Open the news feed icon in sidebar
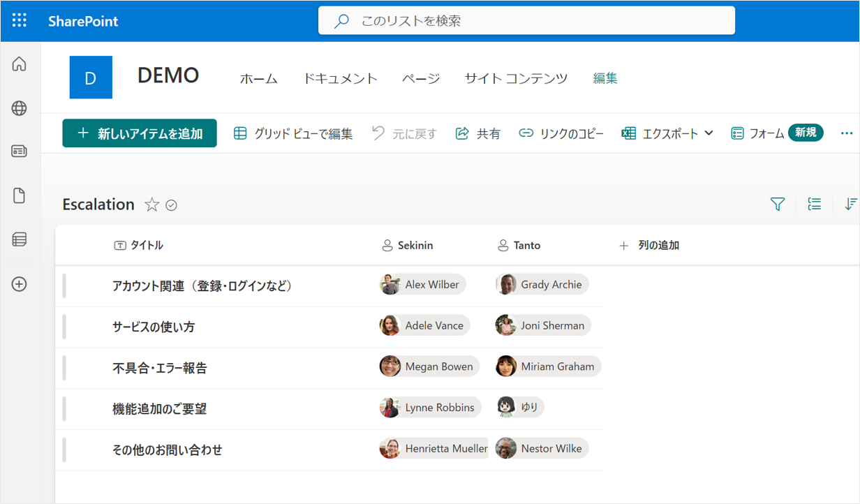This screenshot has width=860, height=504. [20, 151]
